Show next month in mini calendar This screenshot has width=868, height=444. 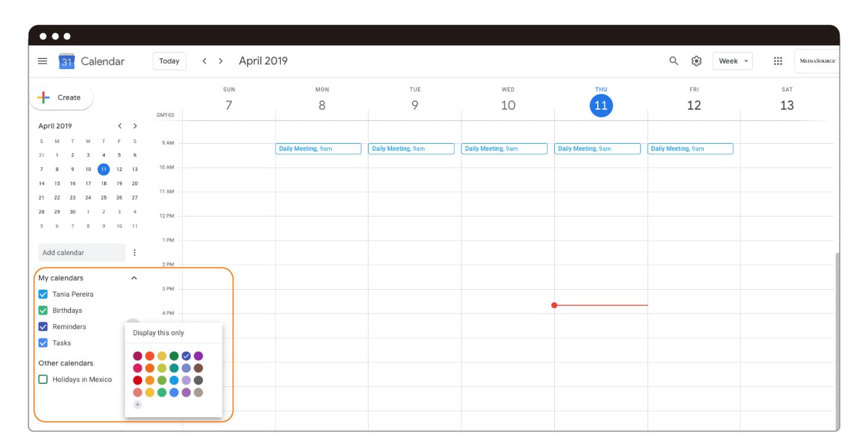[135, 126]
